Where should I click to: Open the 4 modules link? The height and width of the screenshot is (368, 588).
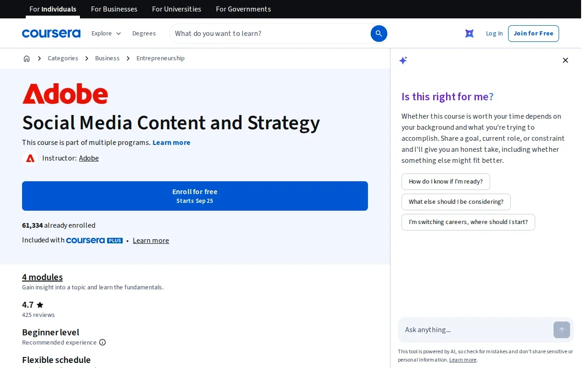(x=42, y=277)
